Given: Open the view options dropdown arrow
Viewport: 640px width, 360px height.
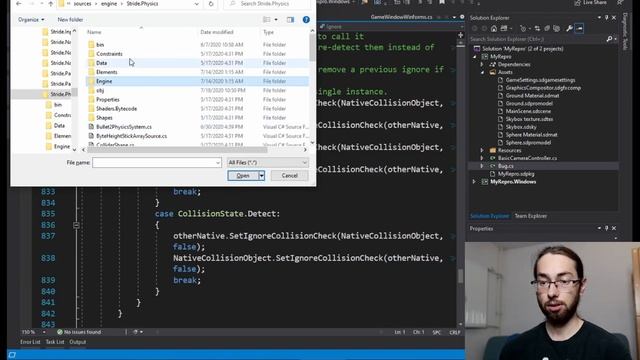Looking at the screenshot, I should 276,20.
